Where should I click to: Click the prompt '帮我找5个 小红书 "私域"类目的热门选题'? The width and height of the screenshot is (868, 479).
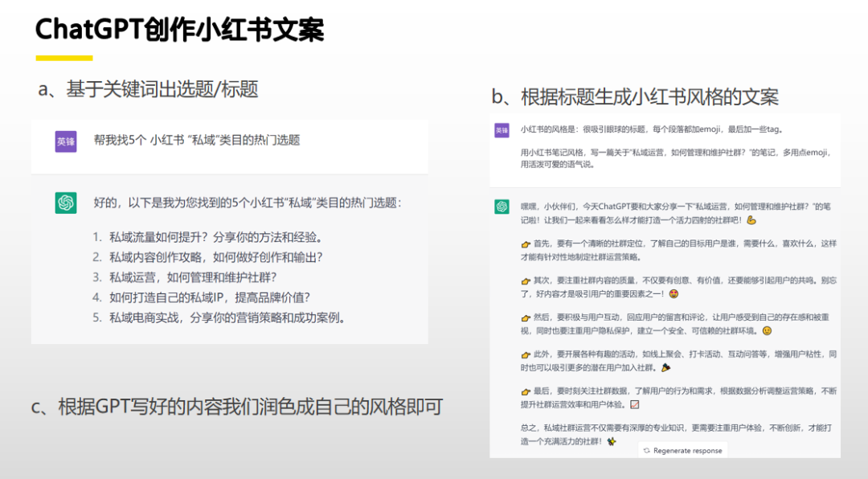point(197,140)
